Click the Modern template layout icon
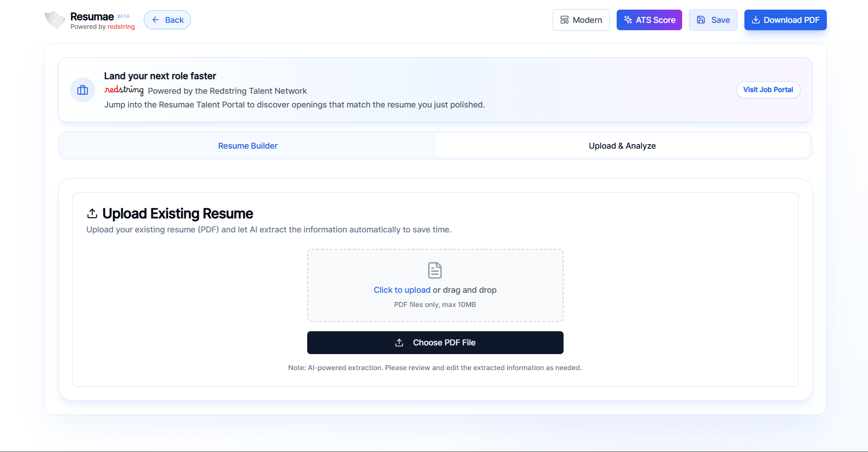 coord(565,20)
